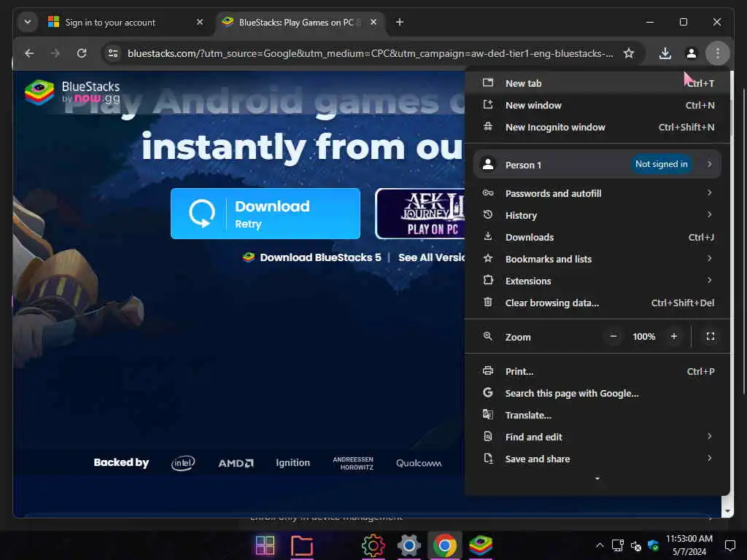The image size is (747, 560).
Task: Open the AFK Journey Play on PC banner
Action: tap(420, 214)
